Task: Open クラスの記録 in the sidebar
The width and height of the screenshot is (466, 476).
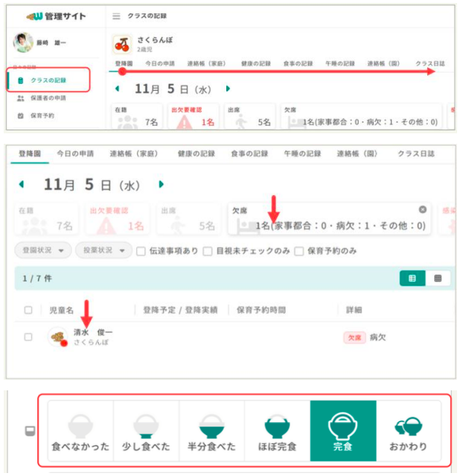Action: pos(48,80)
